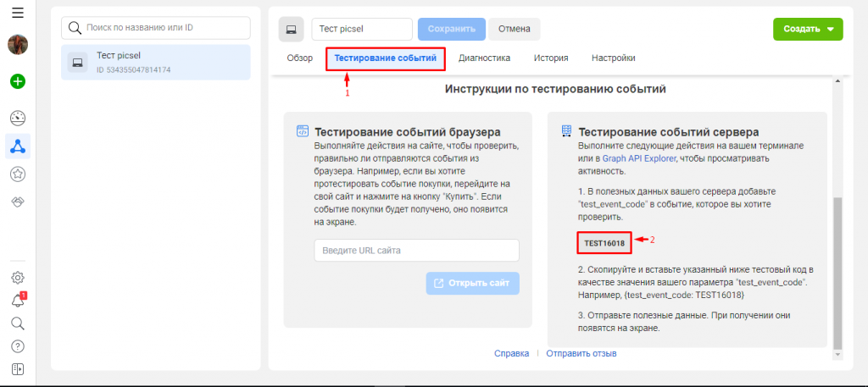Viewport: 868px width, 387px height.
Task: Click the vertical scrollbar thumb
Action: point(837,273)
